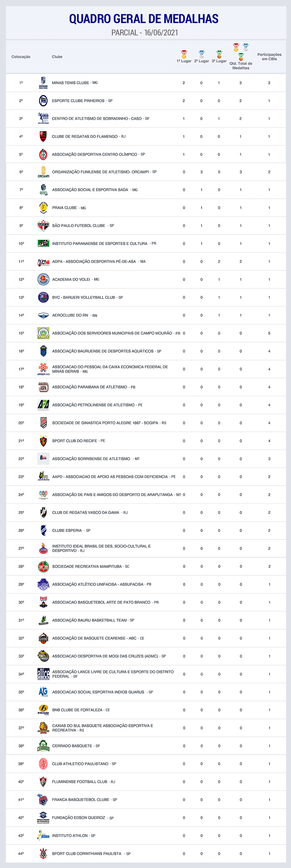Select the São Paulo Futebol Clube crest

click(43, 226)
